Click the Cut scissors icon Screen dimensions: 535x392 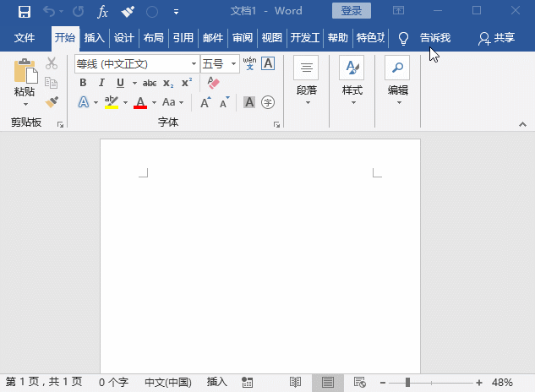click(52, 63)
